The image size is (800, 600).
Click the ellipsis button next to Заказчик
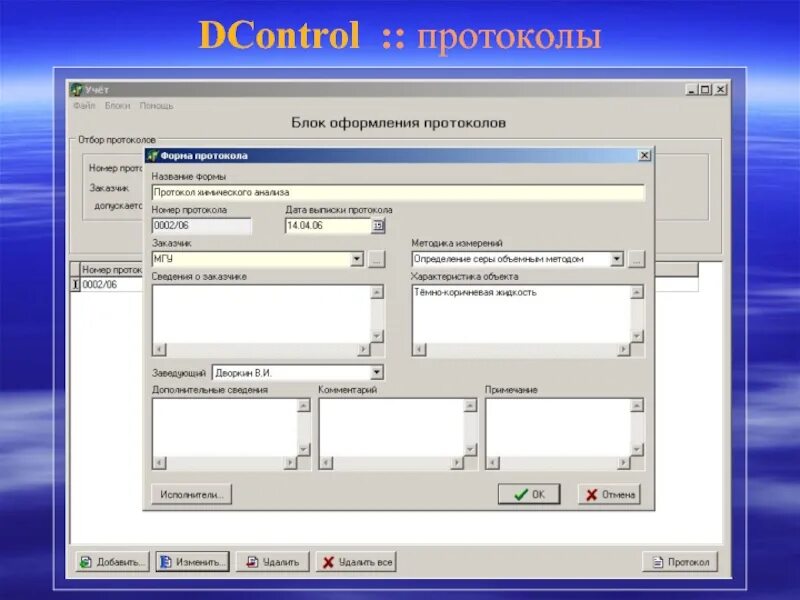click(x=376, y=259)
